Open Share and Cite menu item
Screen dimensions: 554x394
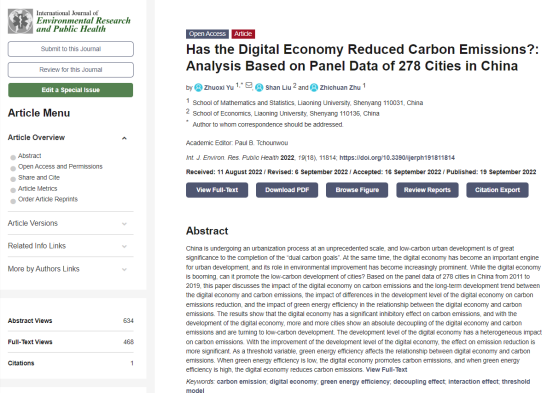(x=39, y=177)
